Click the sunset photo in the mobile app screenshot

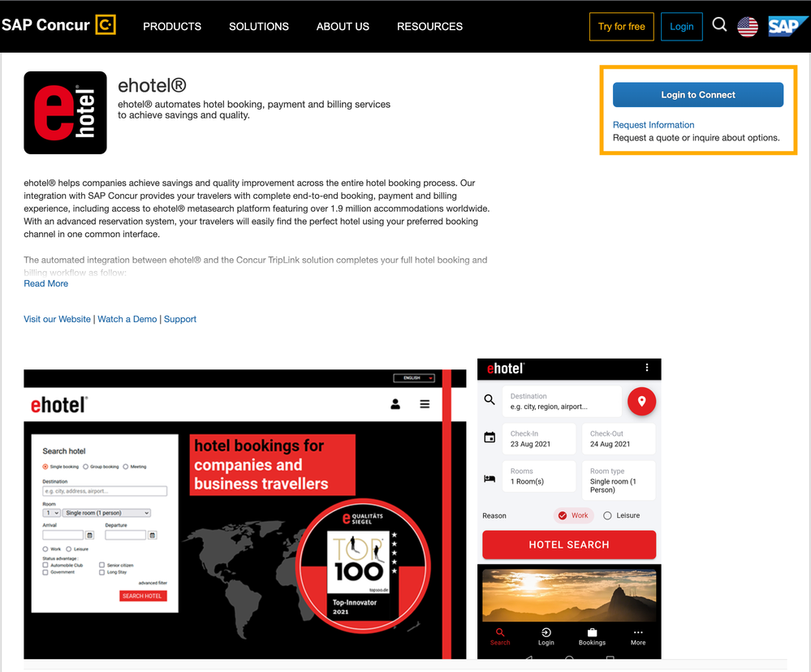(569, 595)
